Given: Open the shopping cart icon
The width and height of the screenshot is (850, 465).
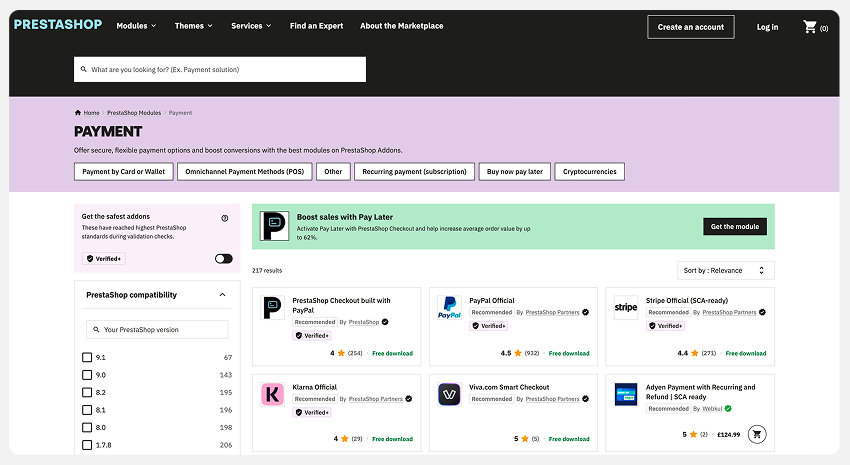Looking at the screenshot, I should tap(810, 27).
